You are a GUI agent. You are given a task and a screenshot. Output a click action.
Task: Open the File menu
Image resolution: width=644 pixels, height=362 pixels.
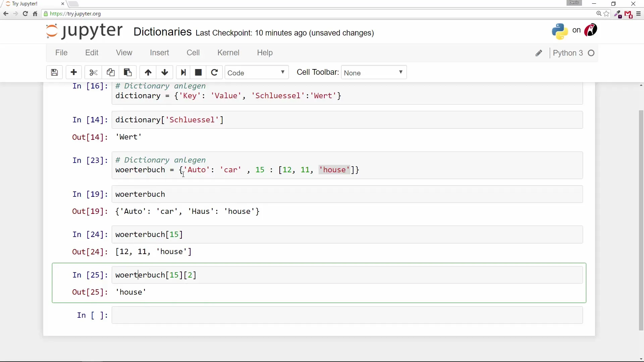[x=61, y=53]
